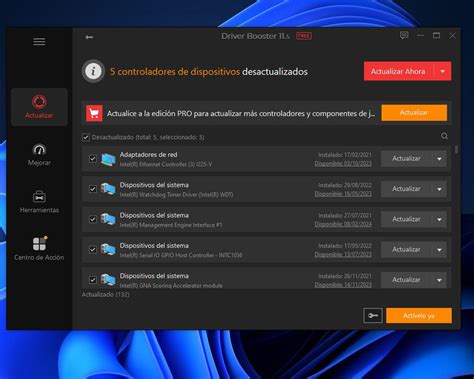Open the hamburger menu
This screenshot has height=379, width=474.
point(39,42)
